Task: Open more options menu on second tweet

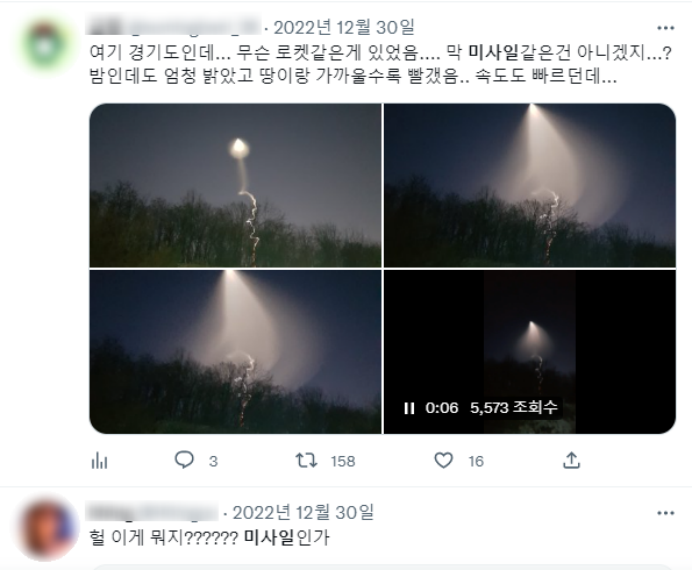Action: point(666,513)
